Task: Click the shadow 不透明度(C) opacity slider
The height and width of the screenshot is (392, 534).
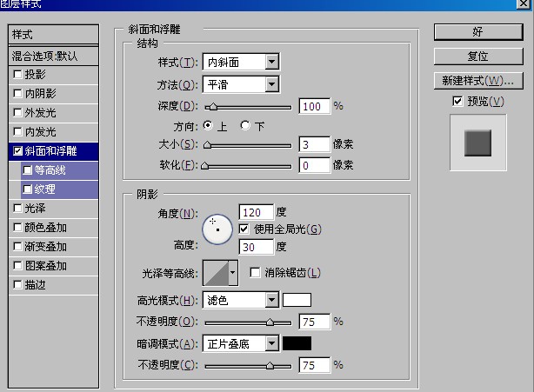Action: tap(248, 366)
